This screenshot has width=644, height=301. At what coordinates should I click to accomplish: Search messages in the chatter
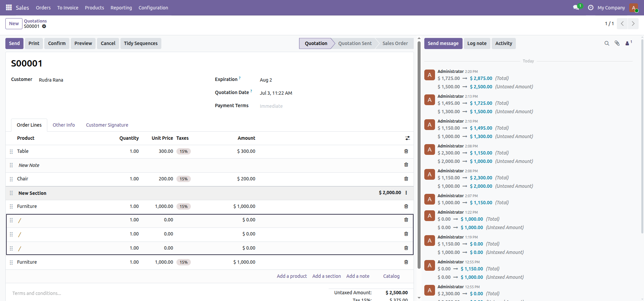click(607, 43)
